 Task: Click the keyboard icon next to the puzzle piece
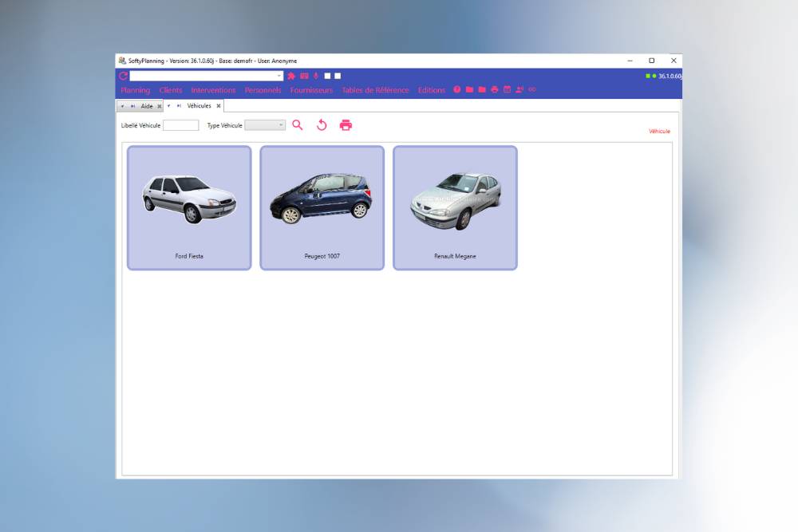(x=304, y=76)
